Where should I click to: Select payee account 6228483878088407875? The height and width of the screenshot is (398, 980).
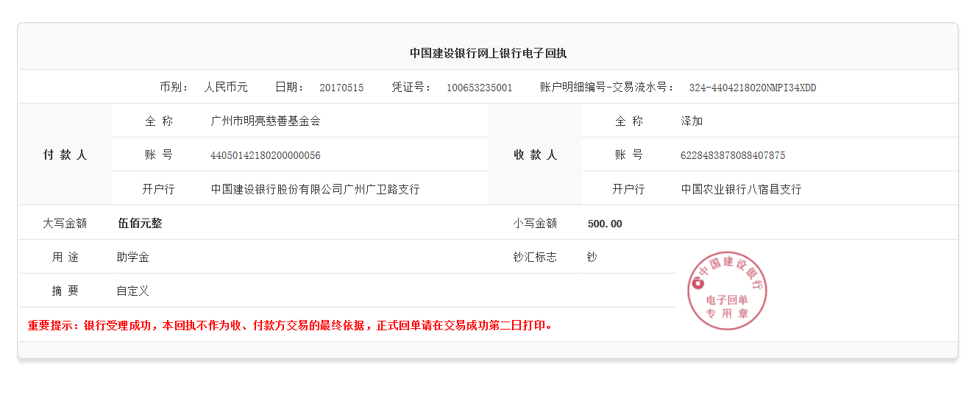point(733,155)
